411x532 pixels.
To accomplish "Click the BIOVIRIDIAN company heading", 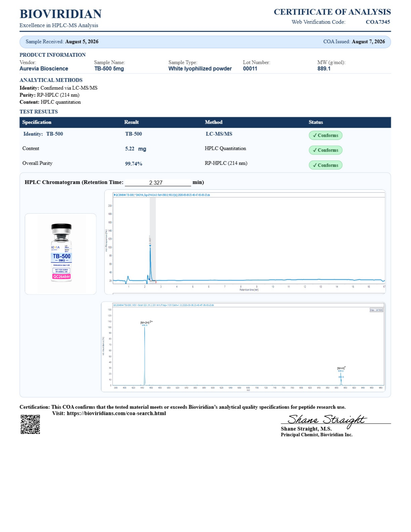I will 61,14.
